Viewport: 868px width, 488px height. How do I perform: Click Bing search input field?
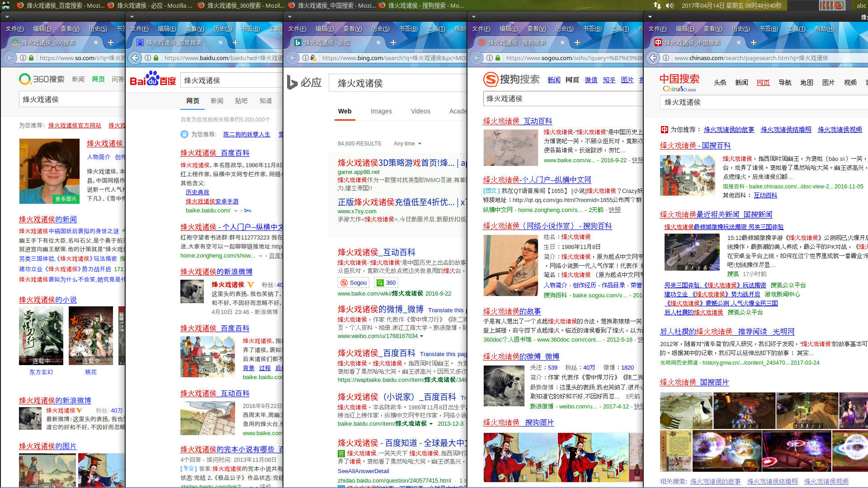point(399,83)
